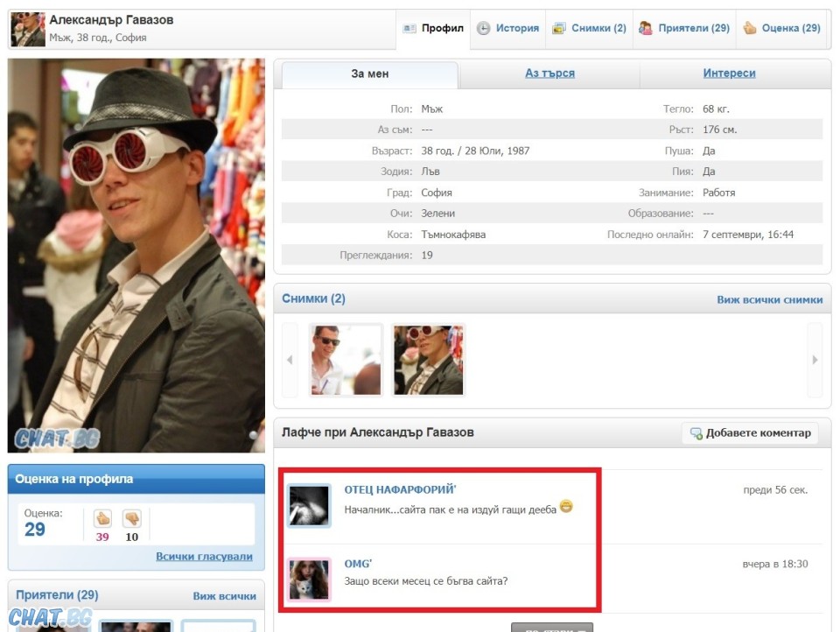The height and width of the screenshot is (632, 840).
Task: Open the Интереси tab
Action: point(729,74)
